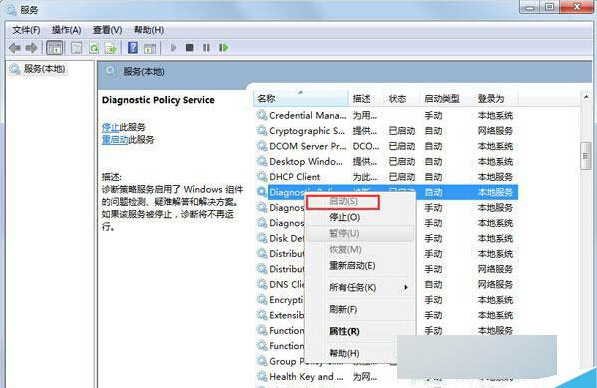Image resolution: width=597 pixels, height=388 pixels.
Task: Sort by the 启动类型 column header
Action: pos(446,99)
